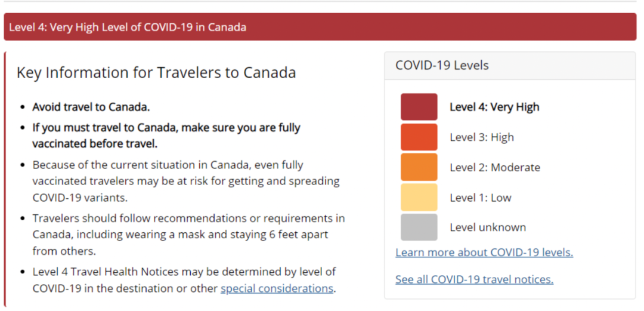This screenshot has height=311, width=644.
Task: Click the gray Level unknown swatch
Action: click(x=419, y=227)
